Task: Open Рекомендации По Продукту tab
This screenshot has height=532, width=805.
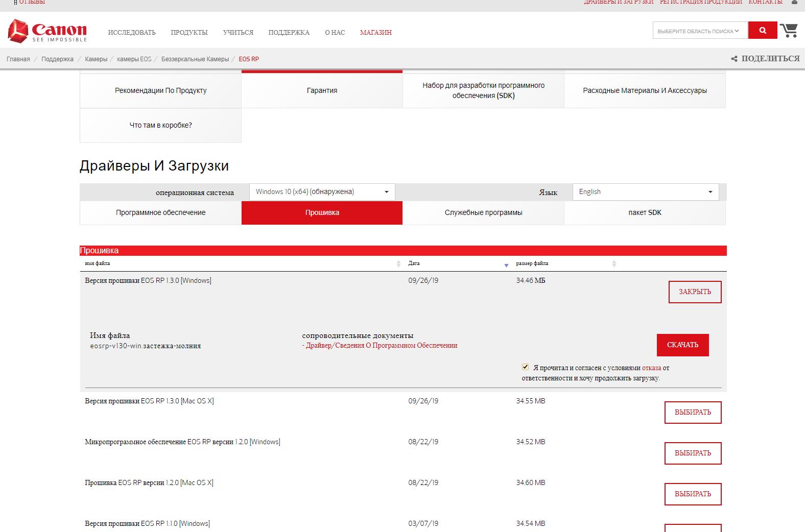Action: (160, 91)
